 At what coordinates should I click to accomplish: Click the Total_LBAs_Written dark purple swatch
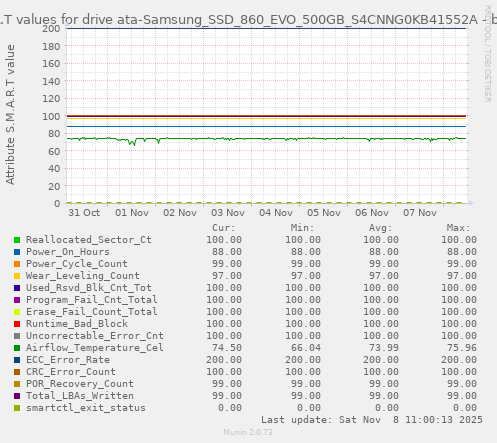click(17, 396)
